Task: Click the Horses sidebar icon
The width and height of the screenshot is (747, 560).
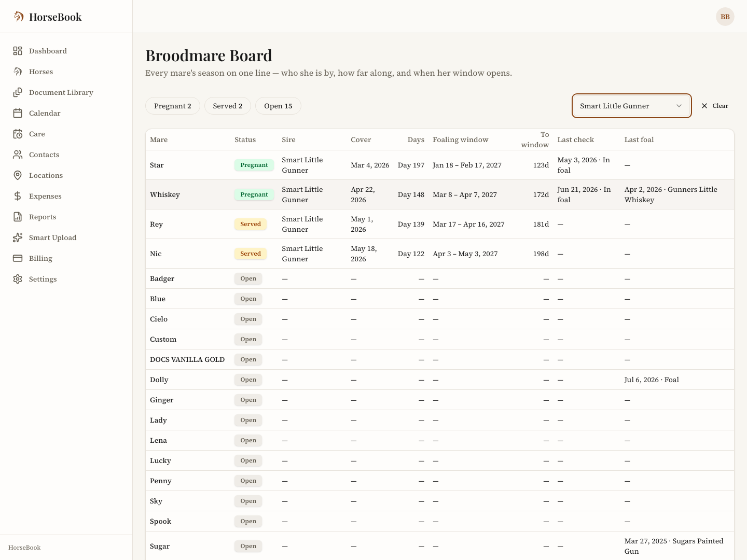Action: click(x=18, y=72)
